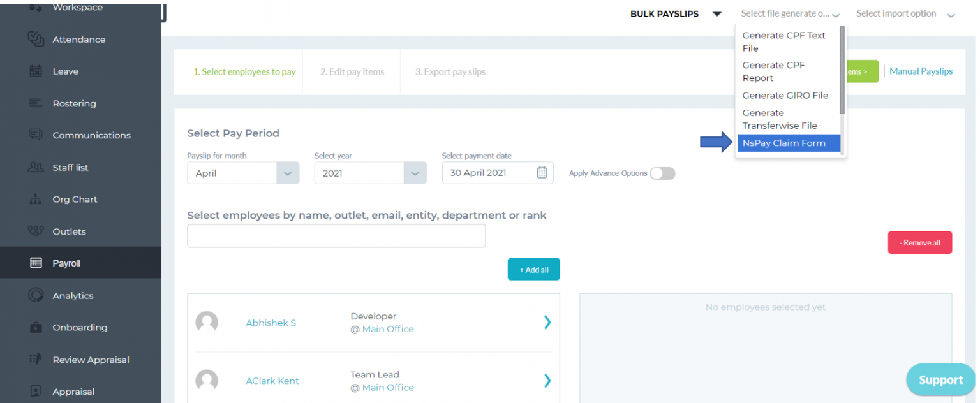
Task: Open the Attendance section
Action: pyautogui.click(x=78, y=40)
